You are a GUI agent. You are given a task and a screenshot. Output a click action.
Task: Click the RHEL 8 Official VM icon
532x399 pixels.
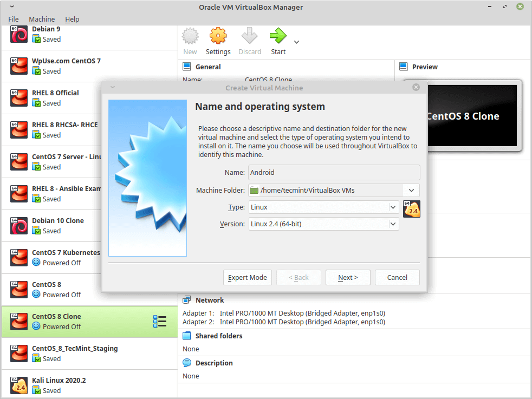pos(18,98)
